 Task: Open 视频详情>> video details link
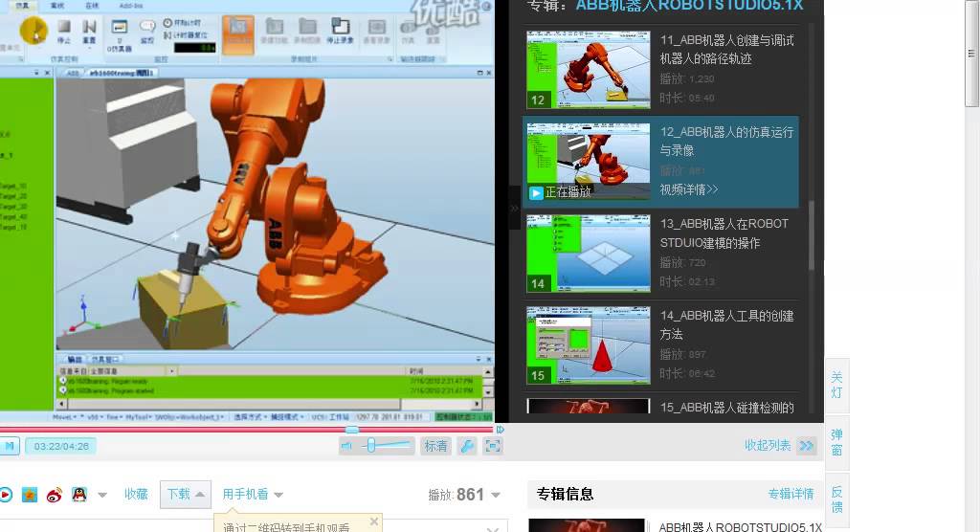[x=689, y=189]
